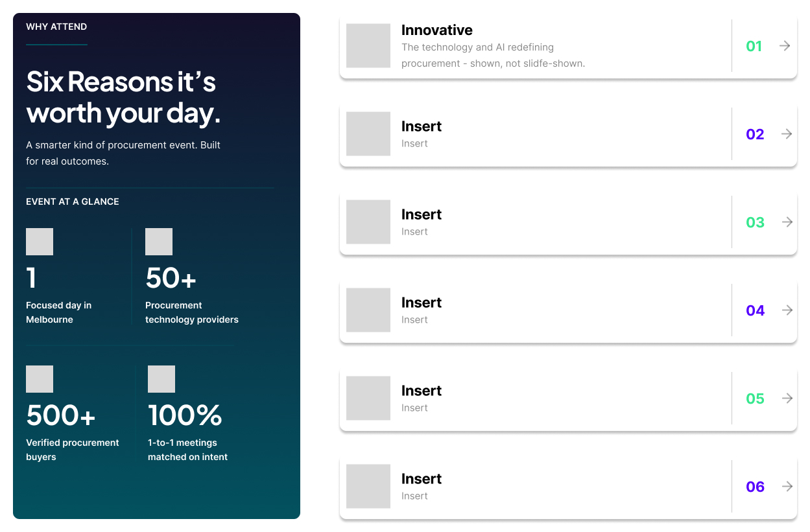Select the Innovative card image placeholder

368,46
